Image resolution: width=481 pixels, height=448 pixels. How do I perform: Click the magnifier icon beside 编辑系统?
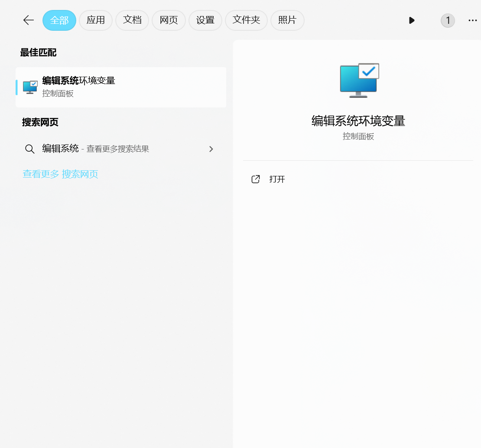coord(30,149)
